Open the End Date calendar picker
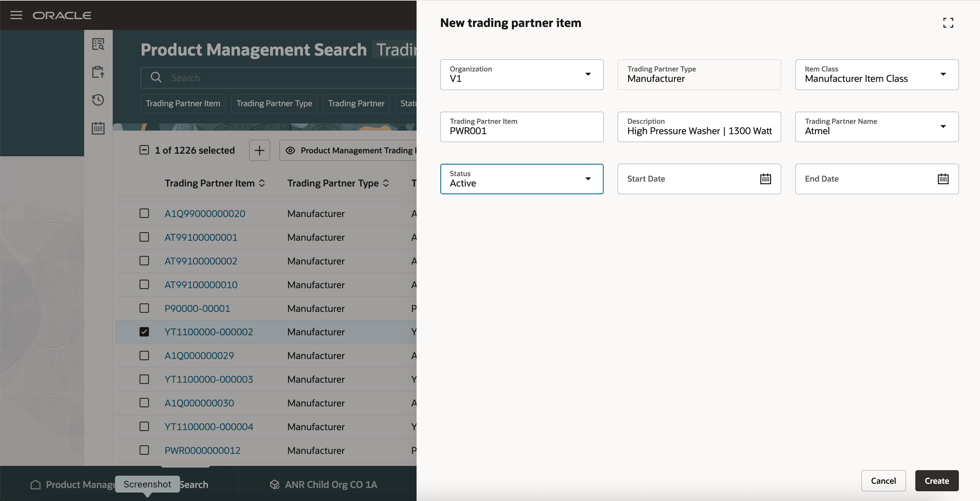 943,179
